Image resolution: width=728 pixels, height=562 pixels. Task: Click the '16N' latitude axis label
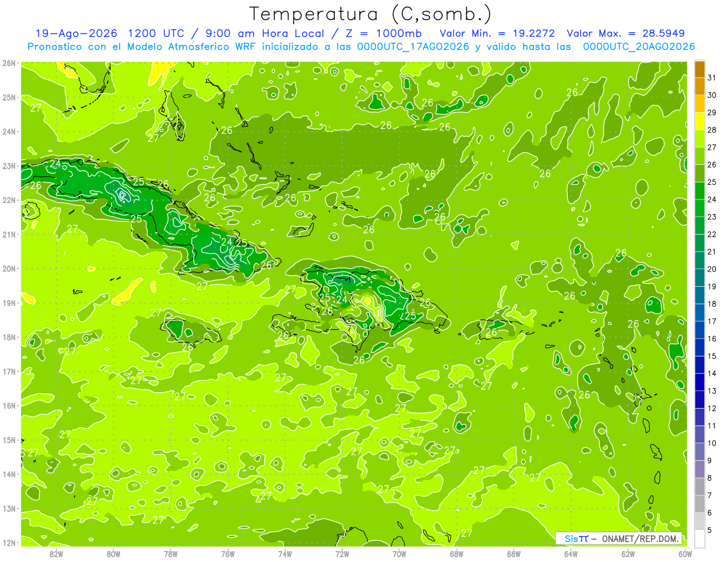(x=9, y=406)
